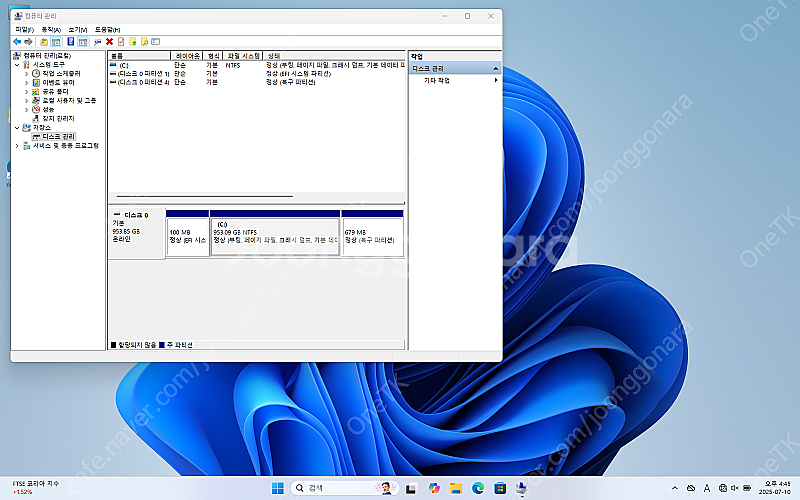Sort by the 볼륨 column header

click(x=139, y=56)
